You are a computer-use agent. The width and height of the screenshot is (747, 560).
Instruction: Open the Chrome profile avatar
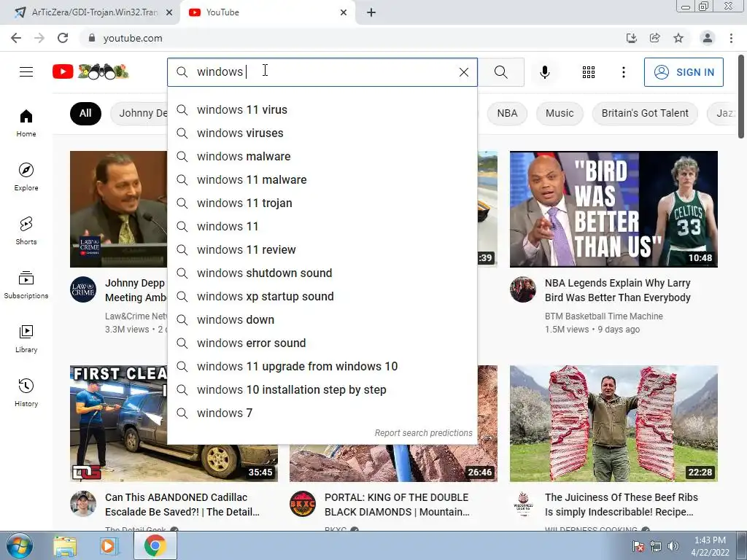point(708,38)
